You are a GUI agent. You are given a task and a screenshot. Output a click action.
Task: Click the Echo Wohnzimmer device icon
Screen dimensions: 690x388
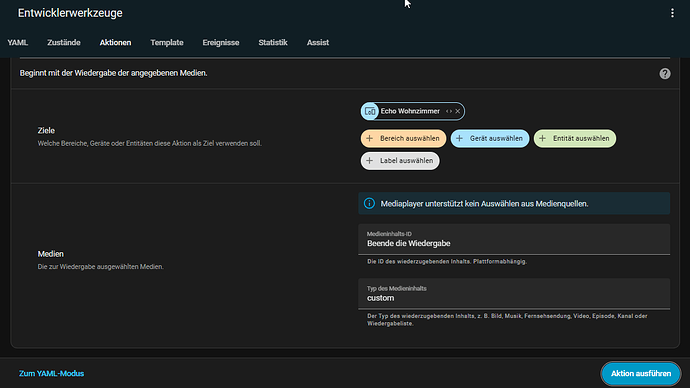tap(370, 111)
